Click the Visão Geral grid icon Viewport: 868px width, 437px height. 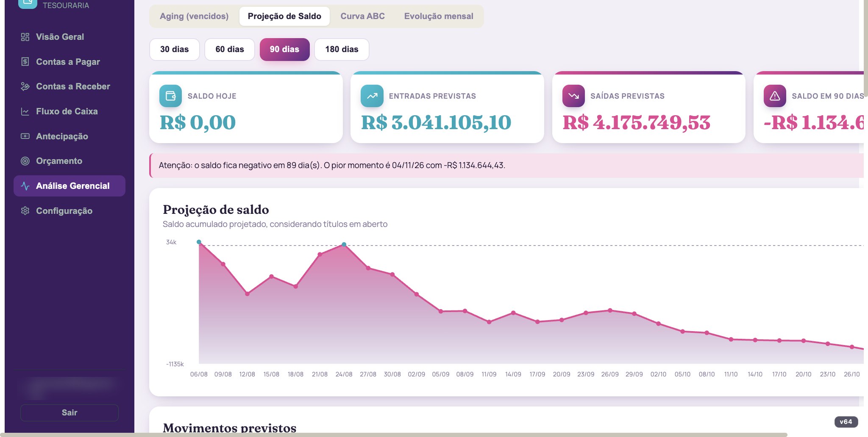(25, 37)
